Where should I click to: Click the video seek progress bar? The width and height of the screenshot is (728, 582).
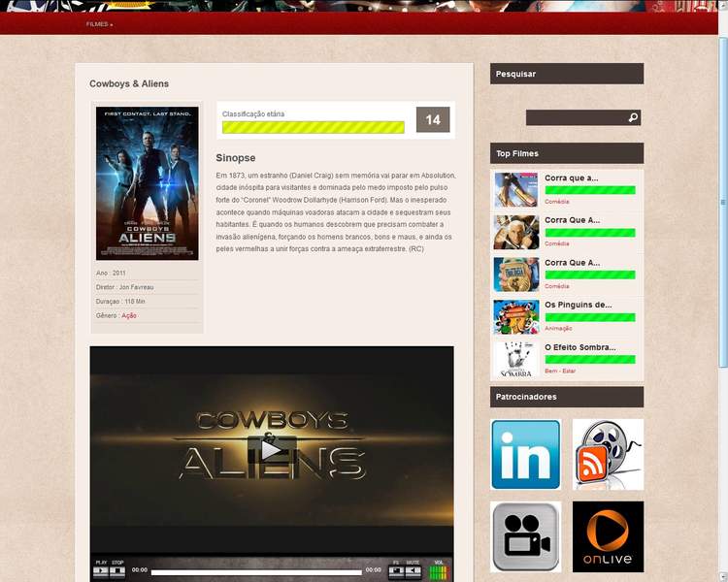tap(256, 572)
